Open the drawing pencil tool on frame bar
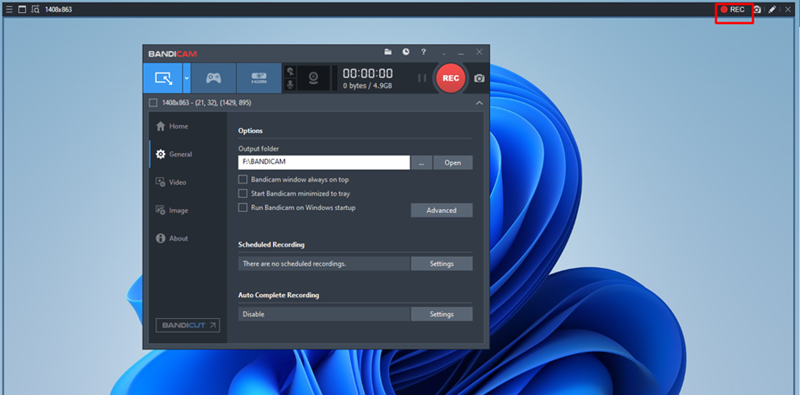The image size is (800, 395). [x=772, y=9]
